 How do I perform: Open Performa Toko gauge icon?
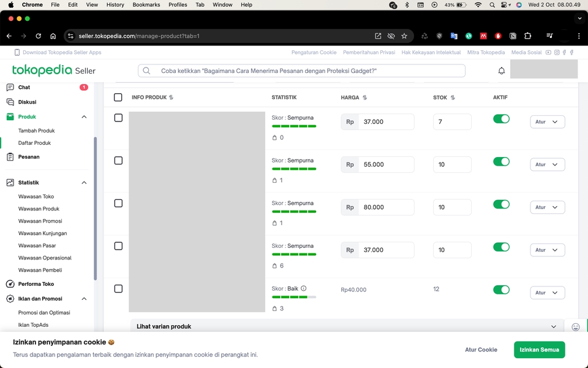tap(10, 284)
